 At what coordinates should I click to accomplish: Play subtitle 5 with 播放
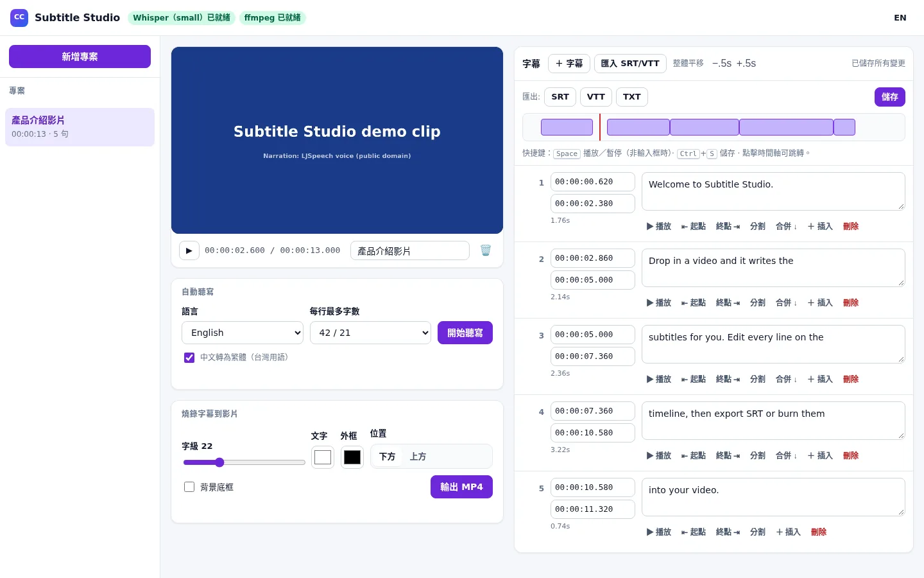pos(659,532)
